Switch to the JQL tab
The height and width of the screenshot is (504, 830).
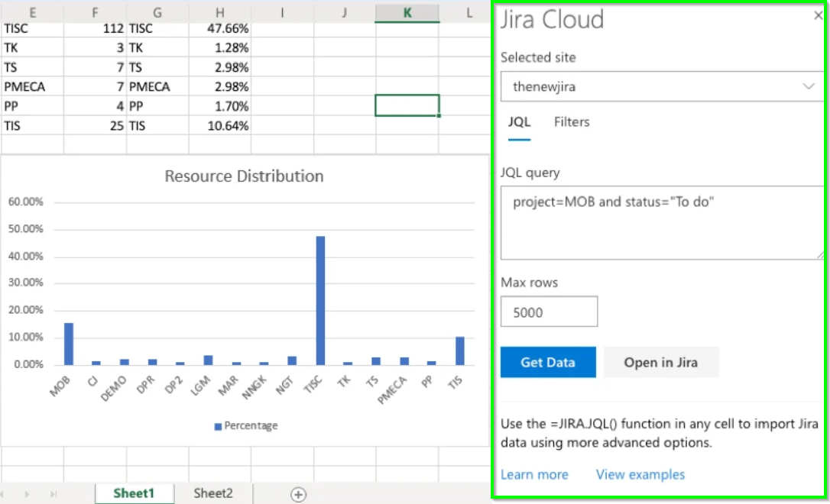pos(519,122)
